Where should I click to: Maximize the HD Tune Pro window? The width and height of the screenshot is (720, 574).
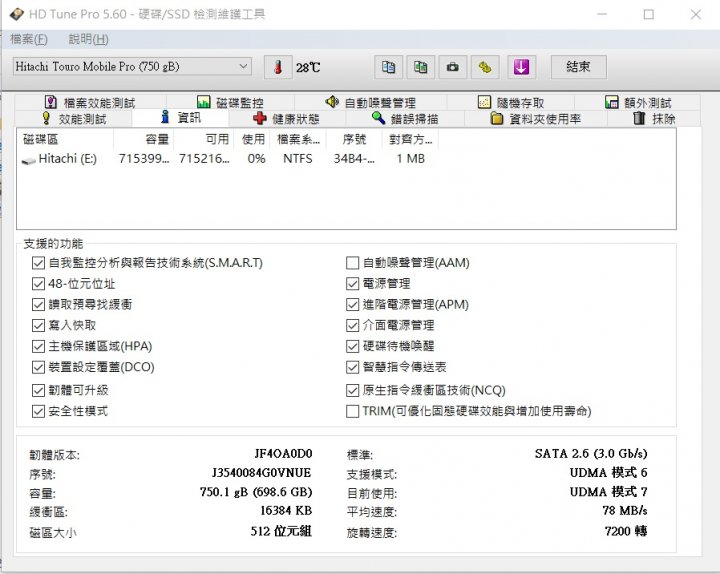point(649,15)
